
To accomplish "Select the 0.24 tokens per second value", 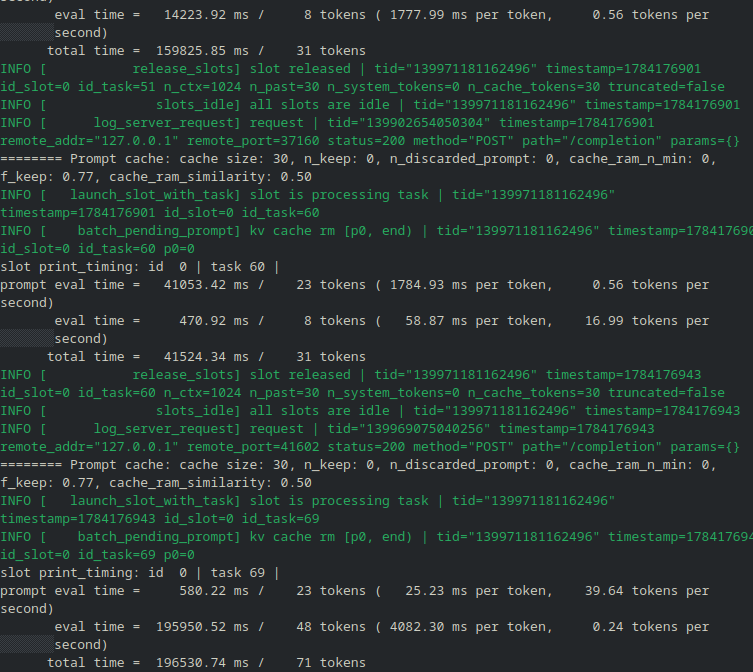I will 650,627.
